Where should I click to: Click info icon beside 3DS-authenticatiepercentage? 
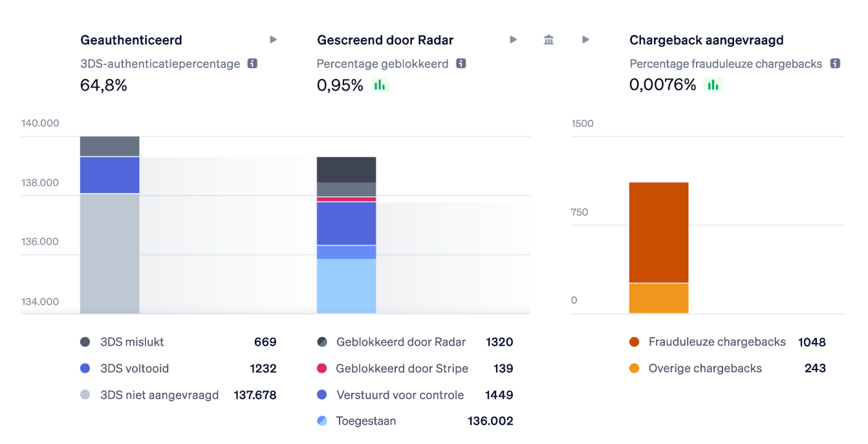[x=252, y=64]
